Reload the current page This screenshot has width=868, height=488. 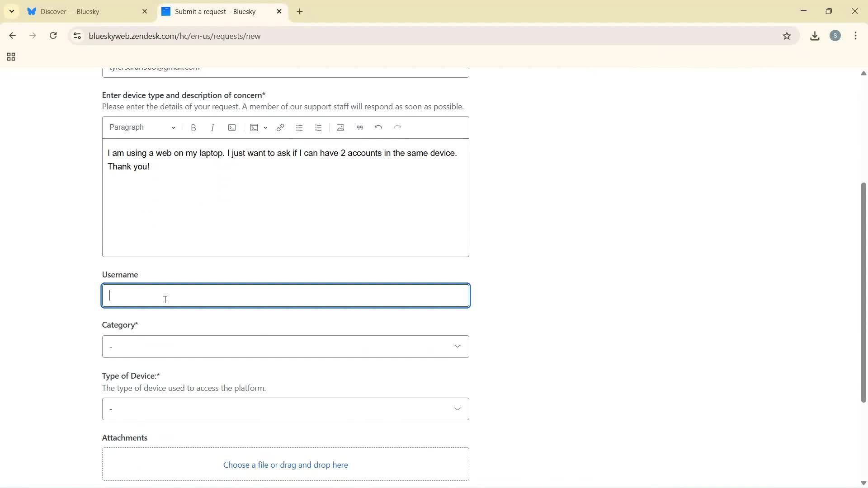click(53, 36)
